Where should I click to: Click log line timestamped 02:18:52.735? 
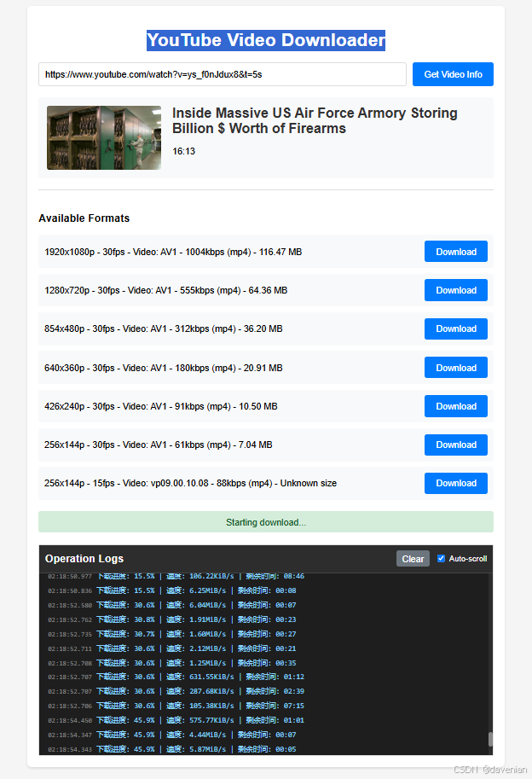[x=171, y=634]
